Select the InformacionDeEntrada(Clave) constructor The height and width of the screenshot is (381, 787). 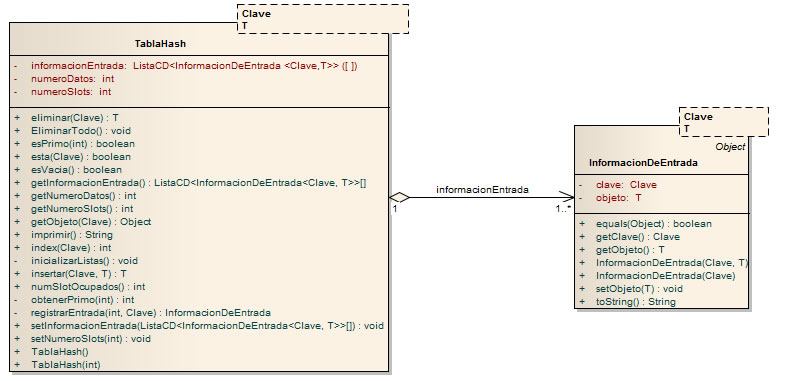pos(666,276)
